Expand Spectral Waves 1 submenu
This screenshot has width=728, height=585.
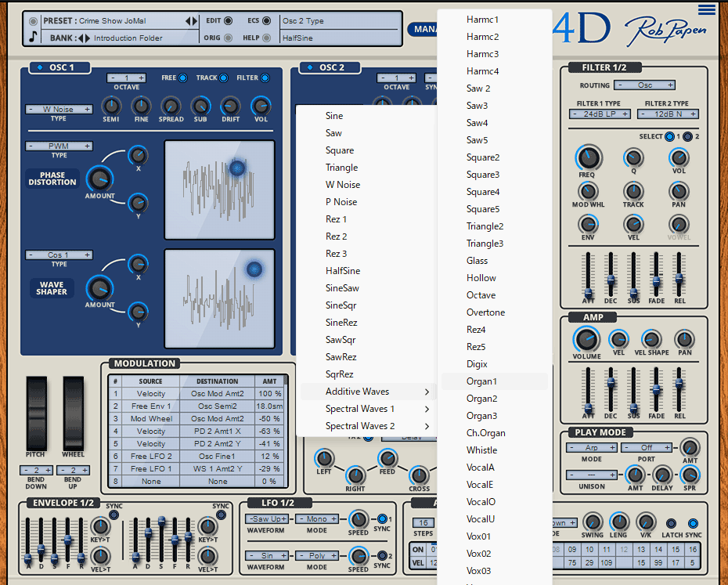tap(367, 409)
